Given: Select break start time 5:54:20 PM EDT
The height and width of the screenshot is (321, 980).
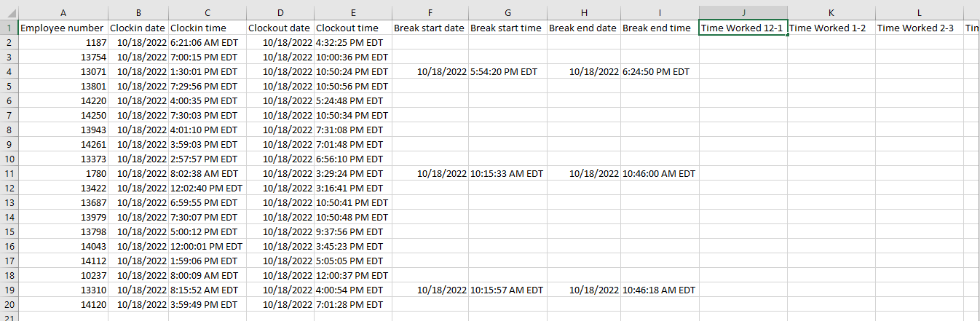Looking at the screenshot, I should point(507,71).
